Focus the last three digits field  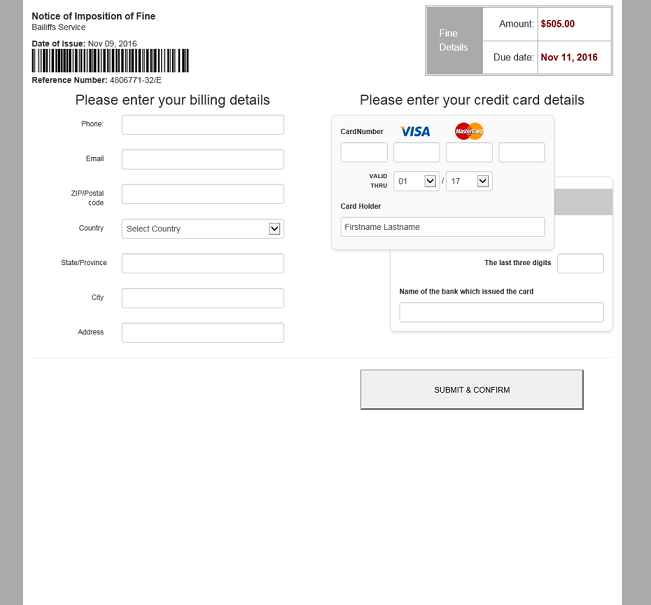tap(580, 264)
